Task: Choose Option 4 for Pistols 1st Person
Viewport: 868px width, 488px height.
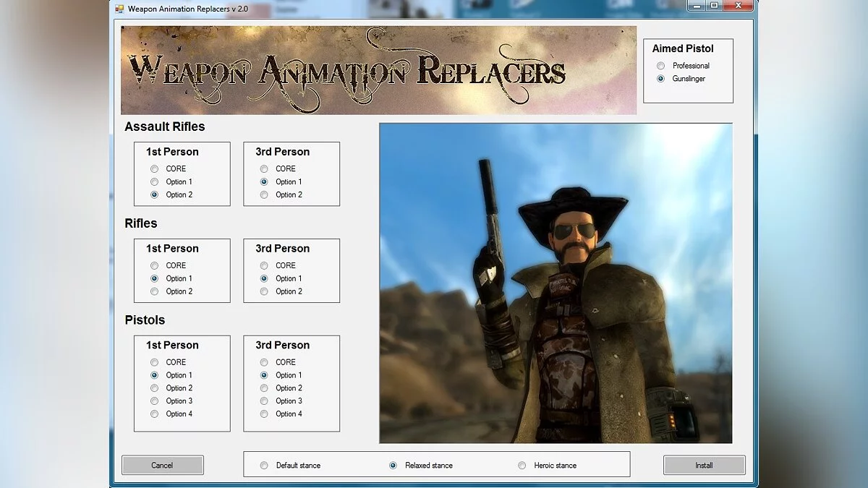Action: [154, 414]
